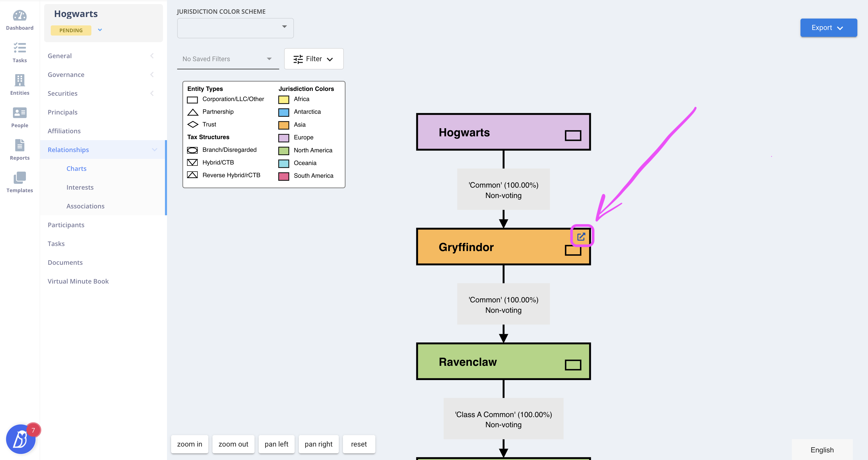Open the Export dropdown button
Viewport: 868px width, 460px height.
click(829, 28)
